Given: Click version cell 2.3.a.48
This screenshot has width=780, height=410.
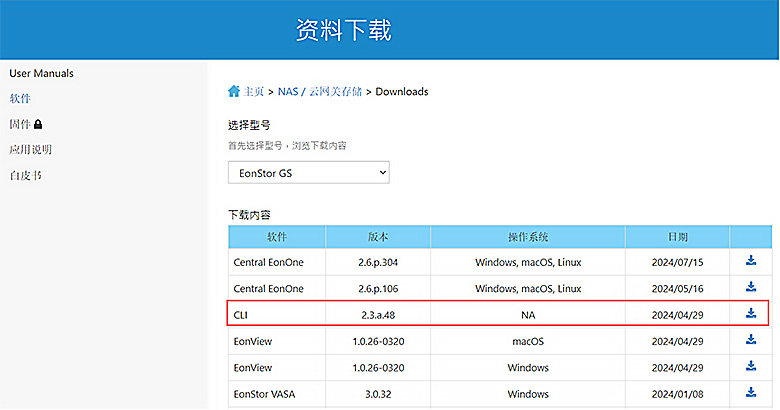Looking at the screenshot, I should coord(378,315).
